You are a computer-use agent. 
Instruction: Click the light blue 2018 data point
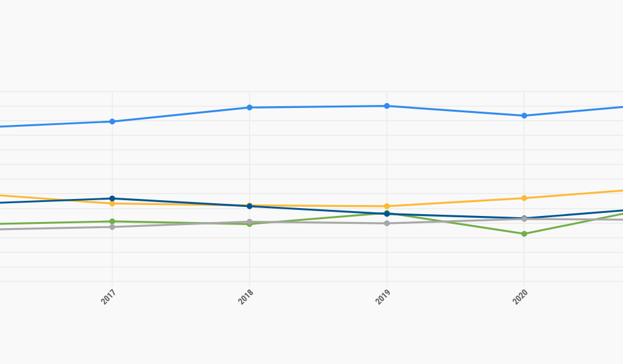pos(250,107)
